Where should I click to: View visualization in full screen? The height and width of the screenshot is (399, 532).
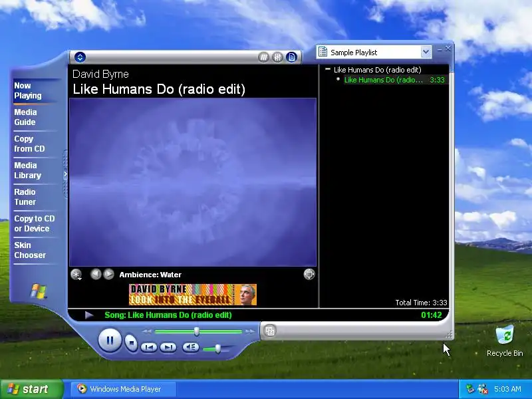309,274
